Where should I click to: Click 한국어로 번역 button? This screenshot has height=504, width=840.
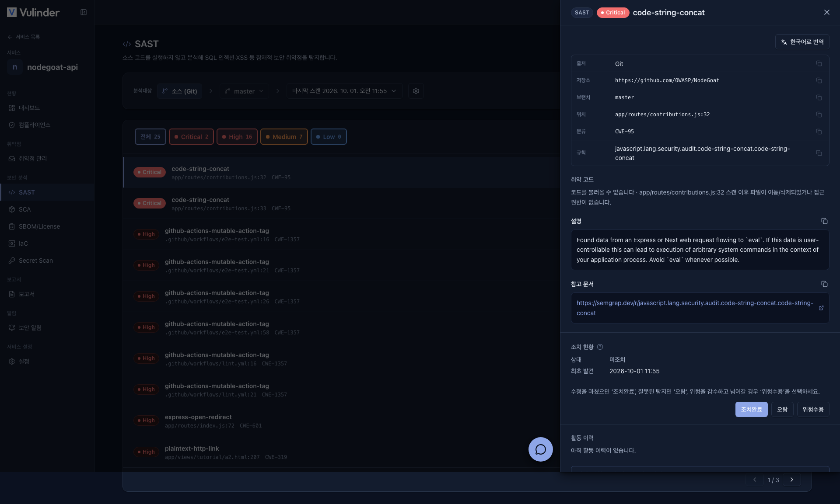(802, 42)
